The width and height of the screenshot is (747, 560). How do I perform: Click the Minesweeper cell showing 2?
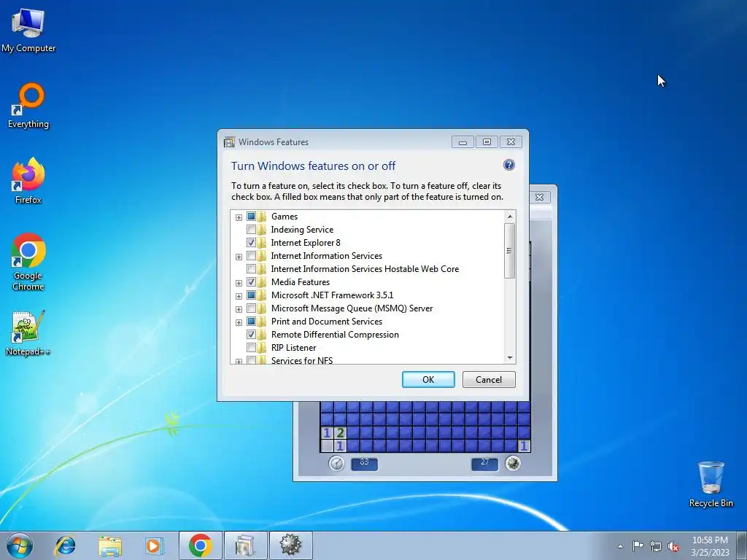(340, 433)
